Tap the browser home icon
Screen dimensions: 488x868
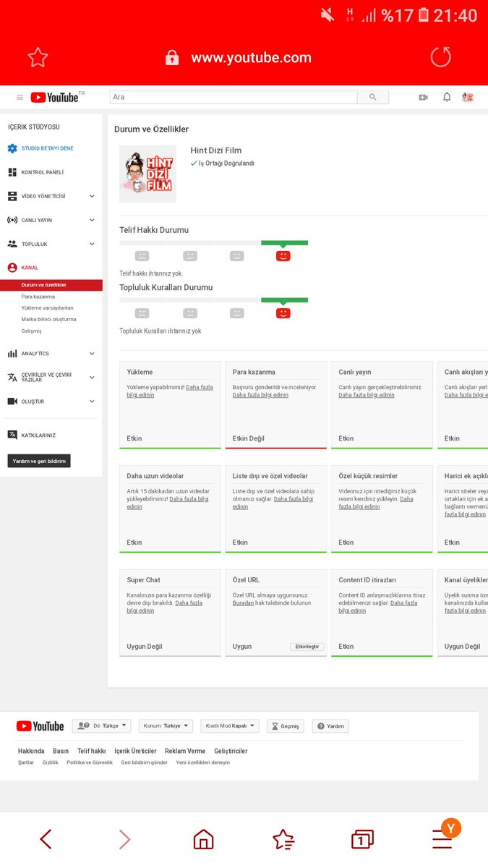coord(204,839)
